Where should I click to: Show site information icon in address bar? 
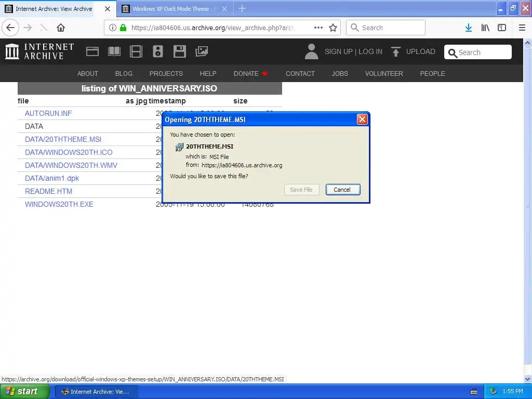click(x=113, y=28)
